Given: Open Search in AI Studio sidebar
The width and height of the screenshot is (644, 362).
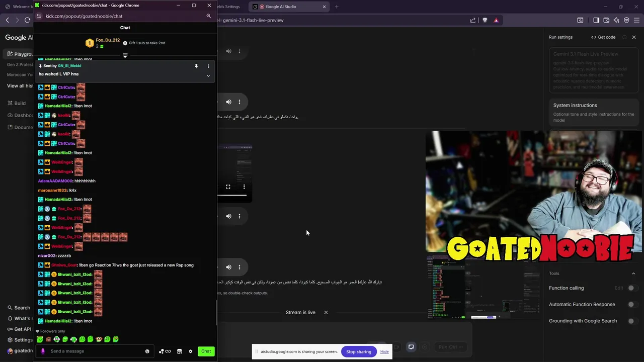Looking at the screenshot, I should point(19,308).
